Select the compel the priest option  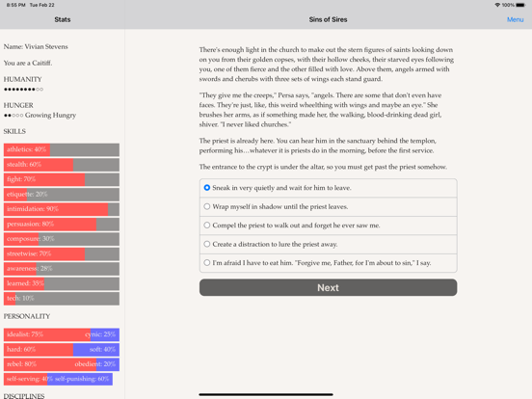(x=328, y=226)
